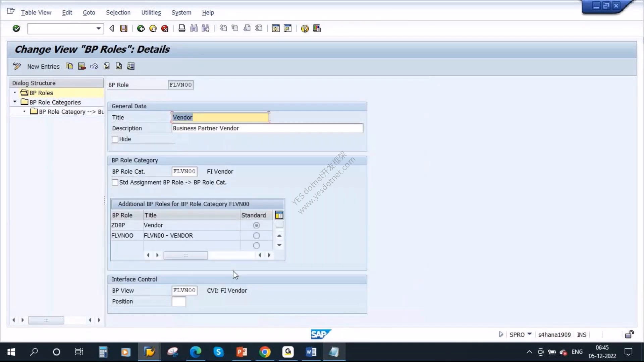The image size is (644, 362).
Task: Click table vertical scroll up arrow
Action: pyautogui.click(x=279, y=236)
